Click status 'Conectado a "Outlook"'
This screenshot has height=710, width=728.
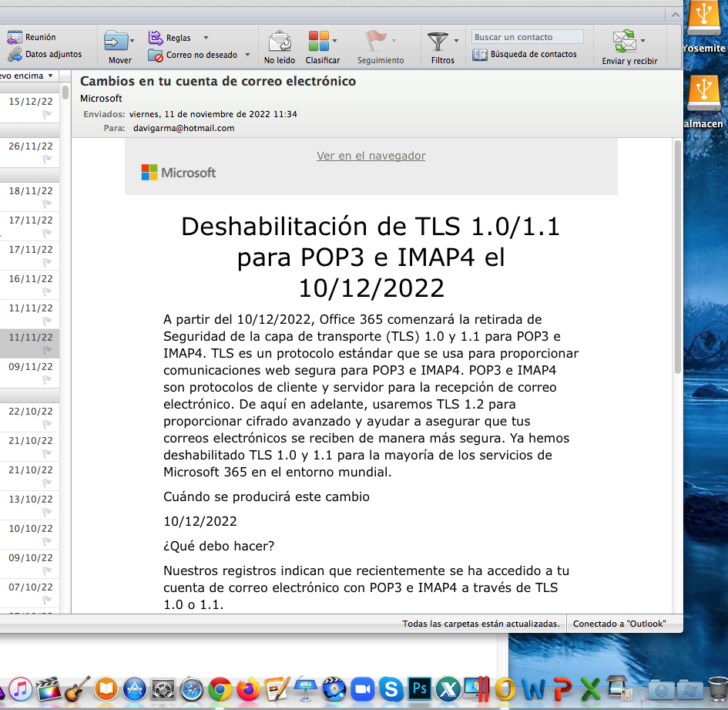pyautogui.click(x=619, y=624)
